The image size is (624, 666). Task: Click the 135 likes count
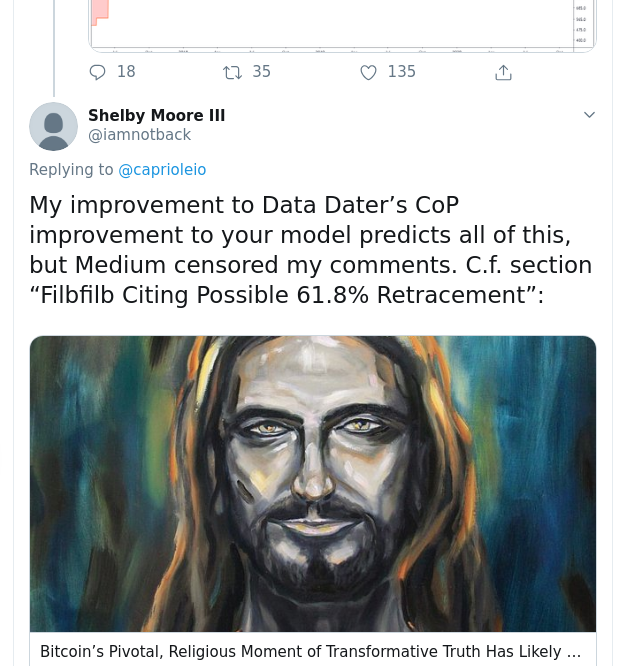pyautogui.click(x=401, y=72)
